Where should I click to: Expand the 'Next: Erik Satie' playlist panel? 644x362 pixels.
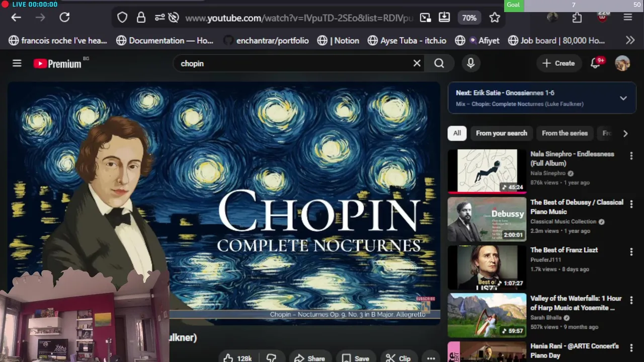(623, 98)
